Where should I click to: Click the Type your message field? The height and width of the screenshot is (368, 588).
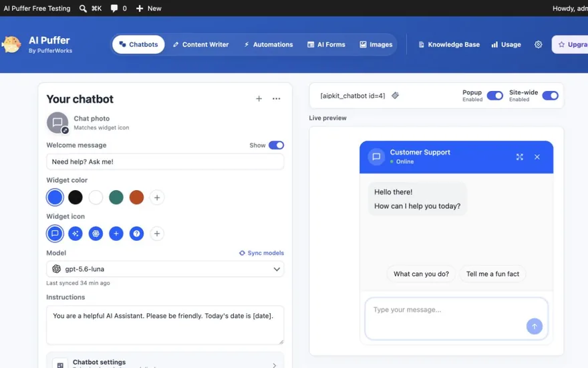456,318
